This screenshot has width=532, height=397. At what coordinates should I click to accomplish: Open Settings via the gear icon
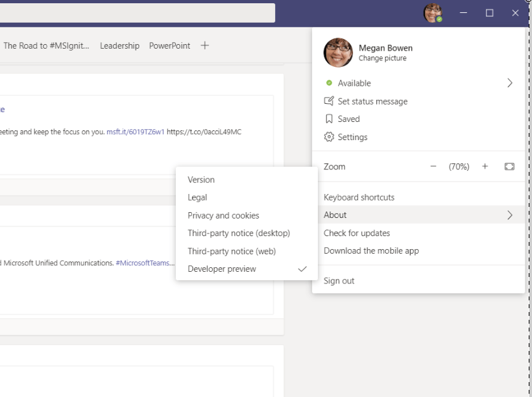pyautogui.click(x=329, y=138)
